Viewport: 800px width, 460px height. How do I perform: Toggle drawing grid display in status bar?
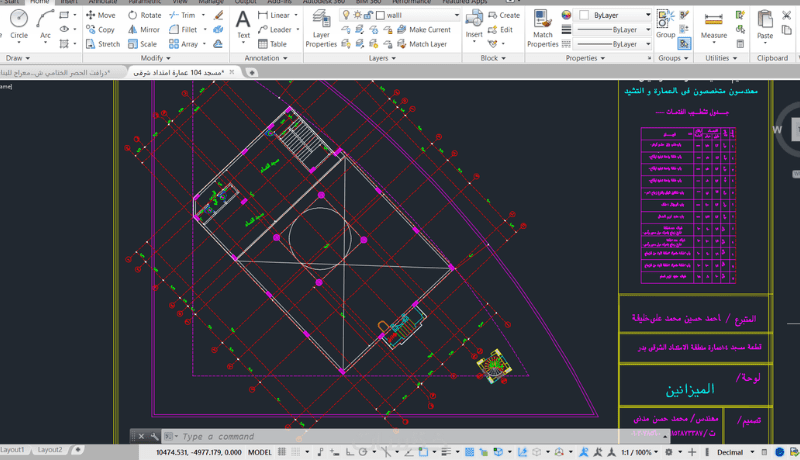282,452
